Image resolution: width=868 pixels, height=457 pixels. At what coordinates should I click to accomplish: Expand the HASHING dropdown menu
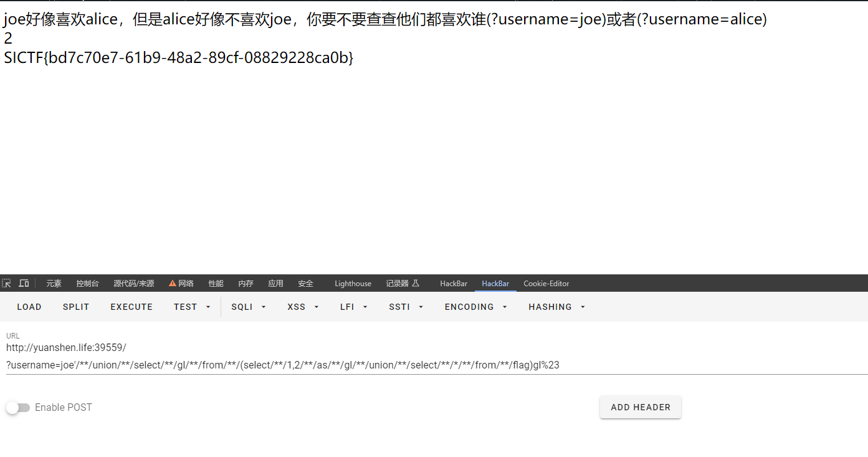pyautogui.click(x=557, y=307)
